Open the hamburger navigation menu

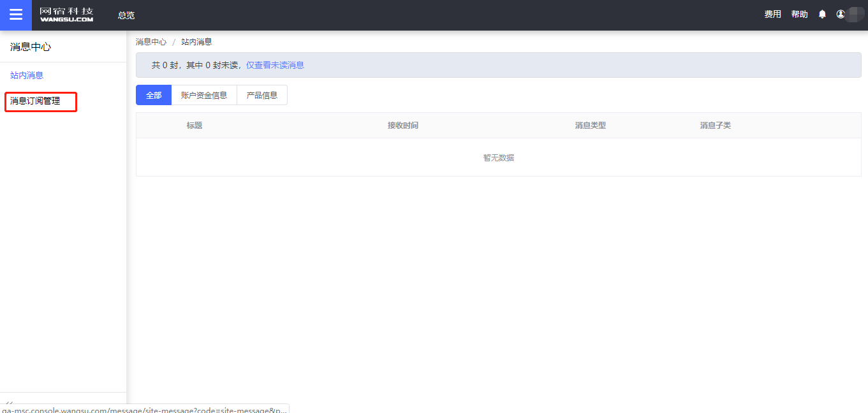click(x=16, y=15)
